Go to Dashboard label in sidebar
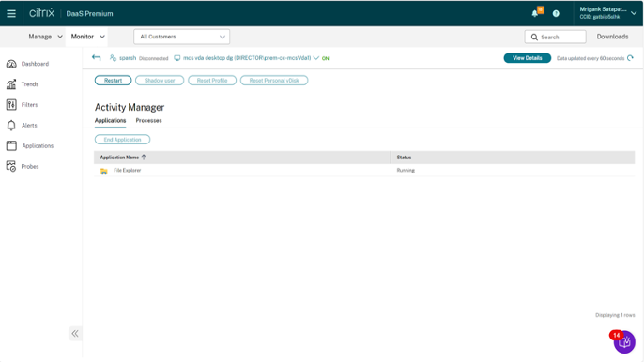Image resolution: width=644 pixels, height=362 pixels. 35,64
